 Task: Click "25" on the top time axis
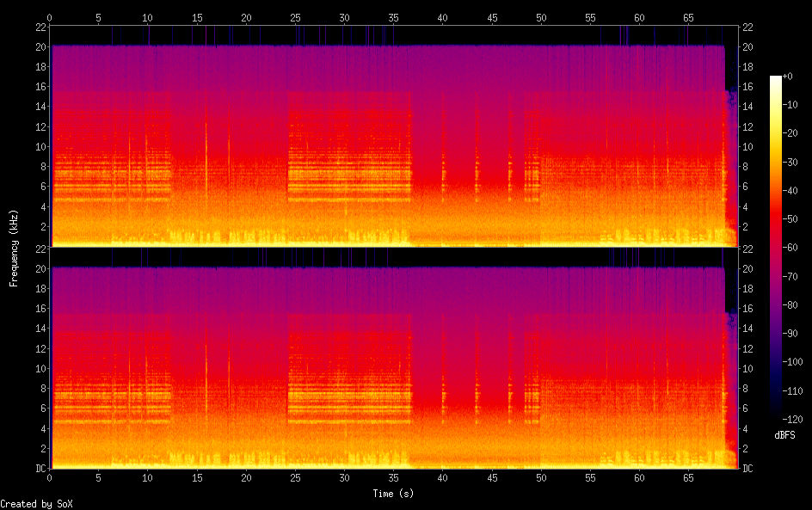point(295,18)
